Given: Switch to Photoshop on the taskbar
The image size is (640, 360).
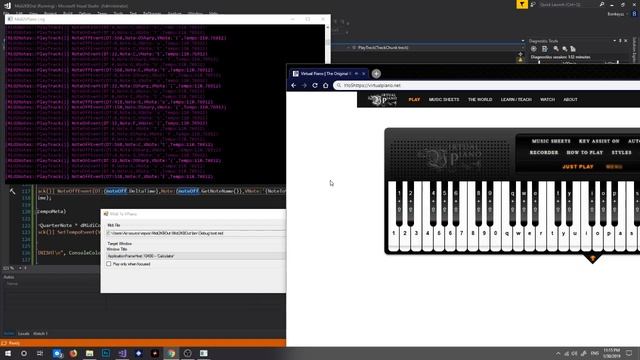Looking at the screenshot, I should pyautogui.click(x=106, y=353).
